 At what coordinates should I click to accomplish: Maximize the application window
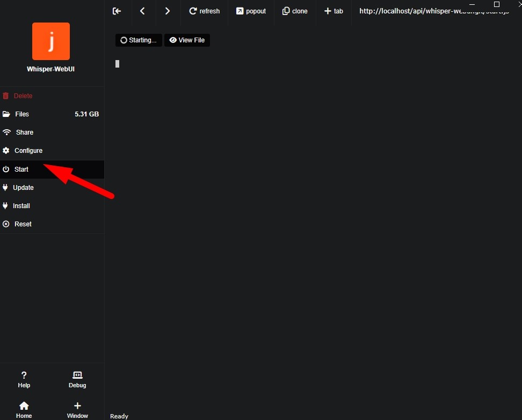click(x=497, y=4)
